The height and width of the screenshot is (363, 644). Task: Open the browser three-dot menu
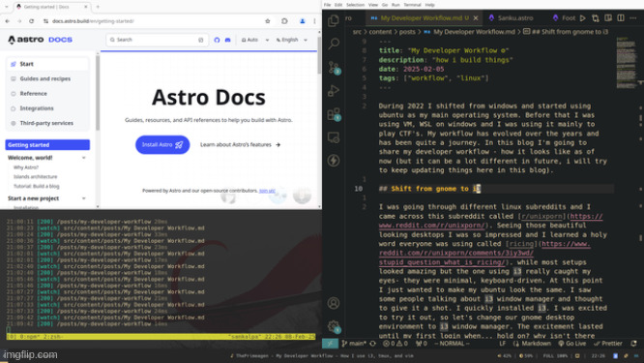314,21
